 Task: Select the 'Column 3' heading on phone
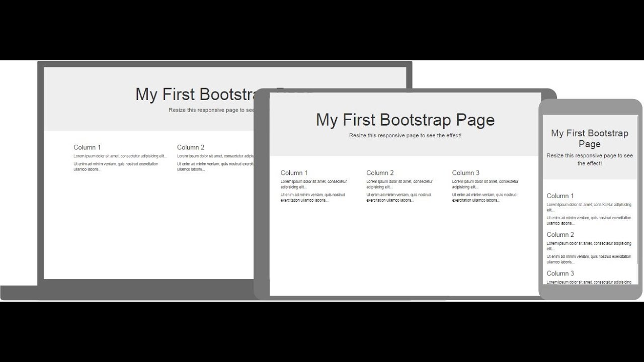pos(560,274)
